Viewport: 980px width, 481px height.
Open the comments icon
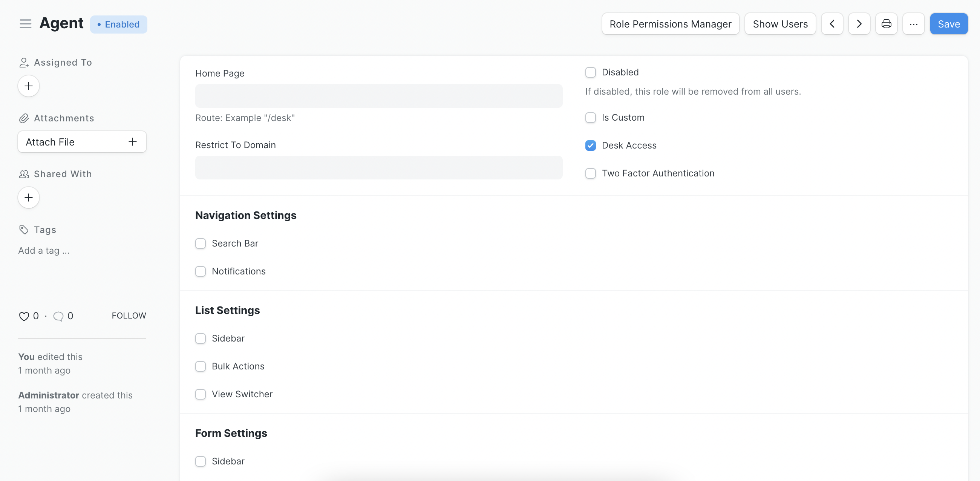pyautogui.click(x=58, y=316)
